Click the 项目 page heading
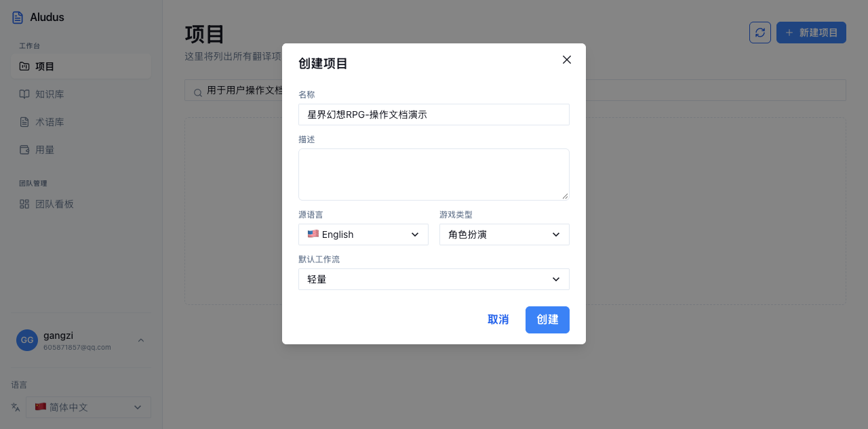This screenshot has height=429, width=868. pos(205,34)
